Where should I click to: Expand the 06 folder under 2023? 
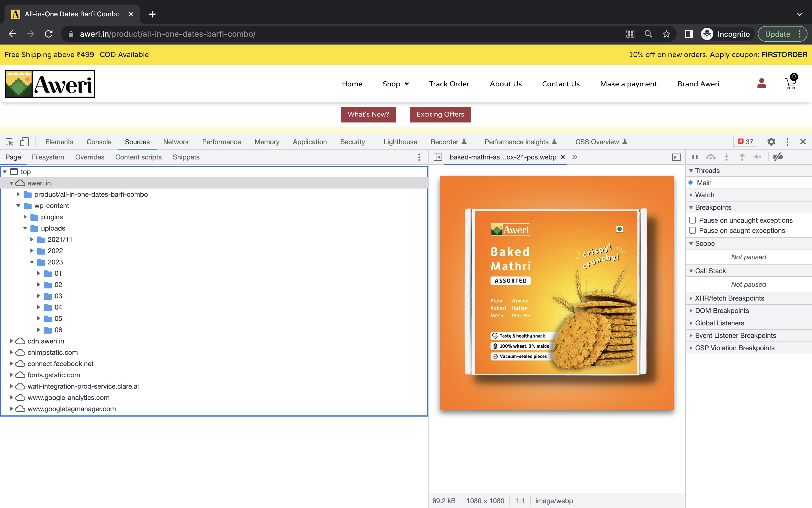pyautogui.click(x=39, y=330)
